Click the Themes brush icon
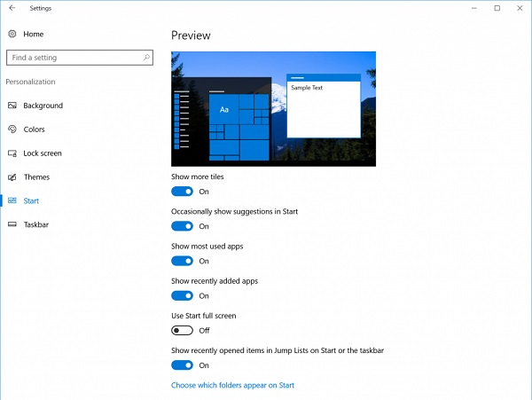Image resolution: width=532 pixels, height=400 pixels. click(12, 177)
